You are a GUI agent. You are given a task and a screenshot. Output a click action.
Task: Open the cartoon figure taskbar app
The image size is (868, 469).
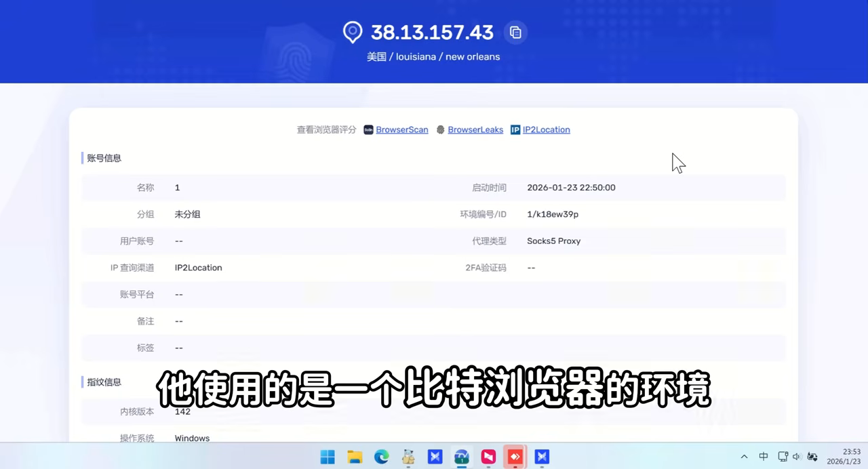pos(408,457)
